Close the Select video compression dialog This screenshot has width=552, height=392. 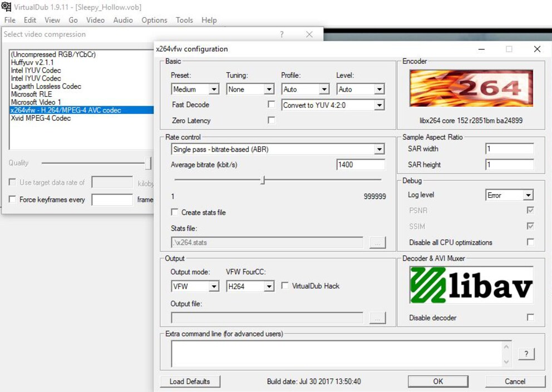pyautogui.click(x=309, y=34)
